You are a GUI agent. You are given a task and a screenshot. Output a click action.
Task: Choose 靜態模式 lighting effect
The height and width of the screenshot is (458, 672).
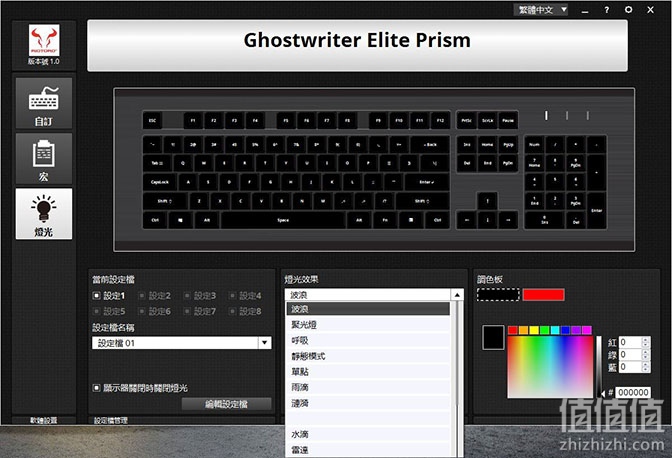pyautogui.click(x=368, y=356)
